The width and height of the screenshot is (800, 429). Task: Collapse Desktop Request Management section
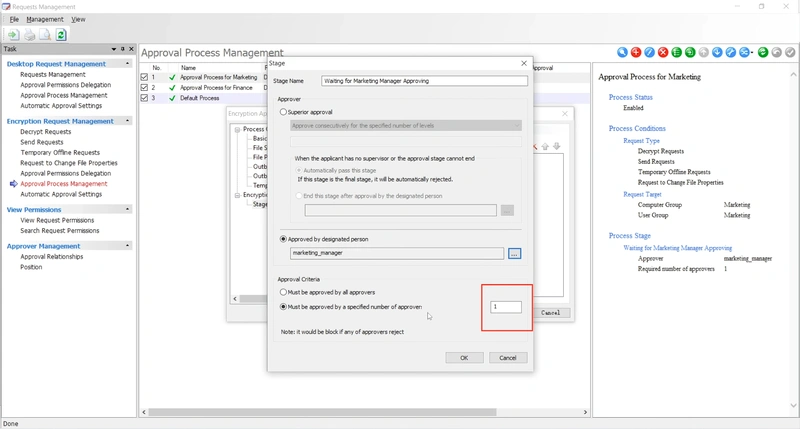127,64
